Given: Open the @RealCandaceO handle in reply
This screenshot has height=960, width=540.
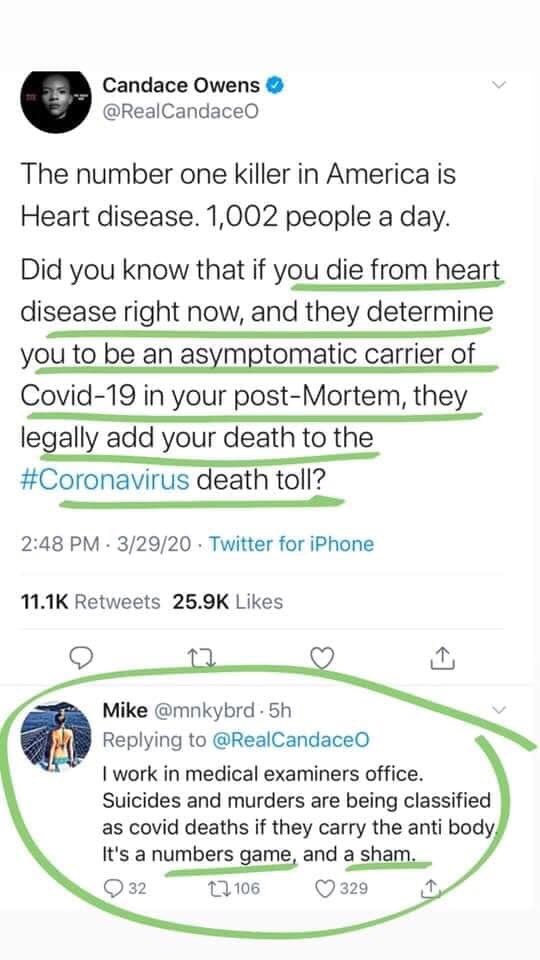Looking at the screenshot, I should click(x=291, y=740).
